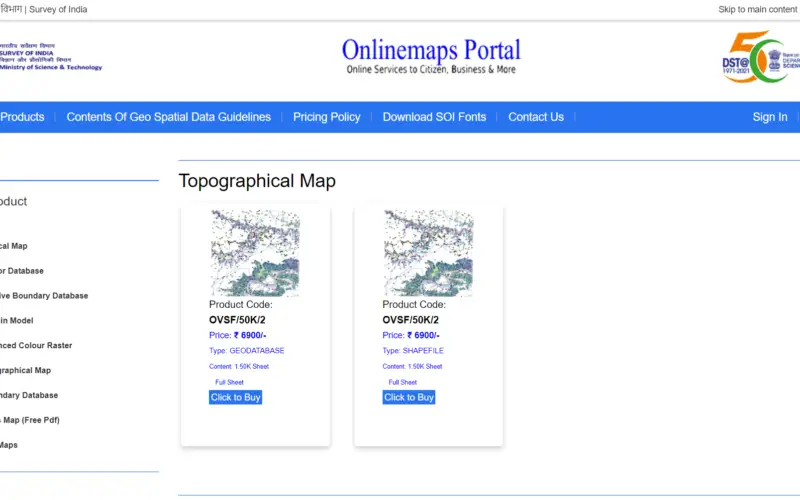The width and height of the screenshot is (800, 500).
Task: Click the SHAPEFILE card price ₹ 6900/-
Action: click(411, 335)
